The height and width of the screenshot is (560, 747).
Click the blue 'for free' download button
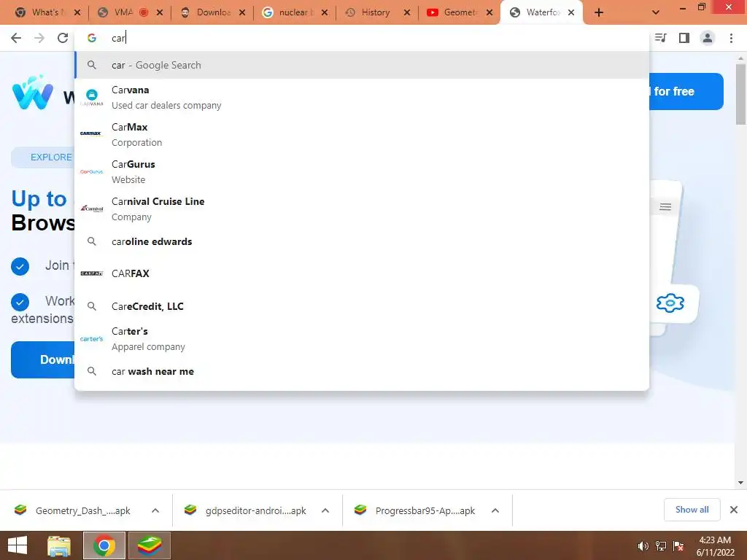click(x=686, y=91)
